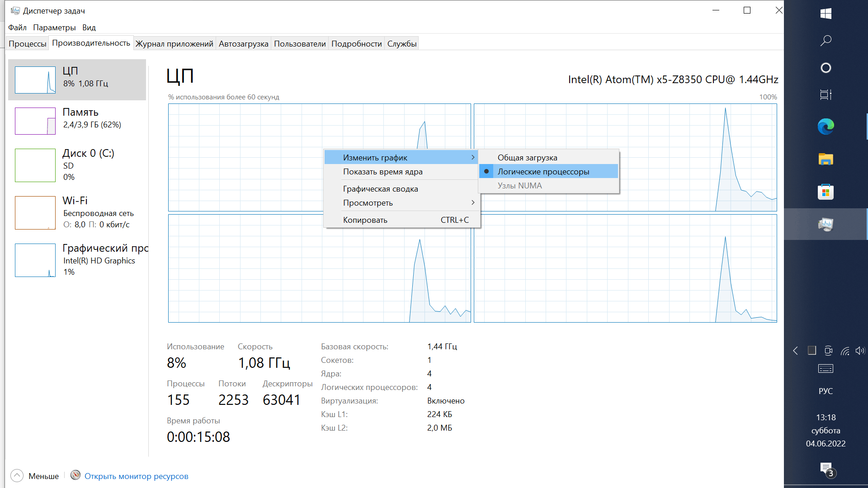
Task: Click the Resource Monitor icon at bottom
Action: (75, 475)
